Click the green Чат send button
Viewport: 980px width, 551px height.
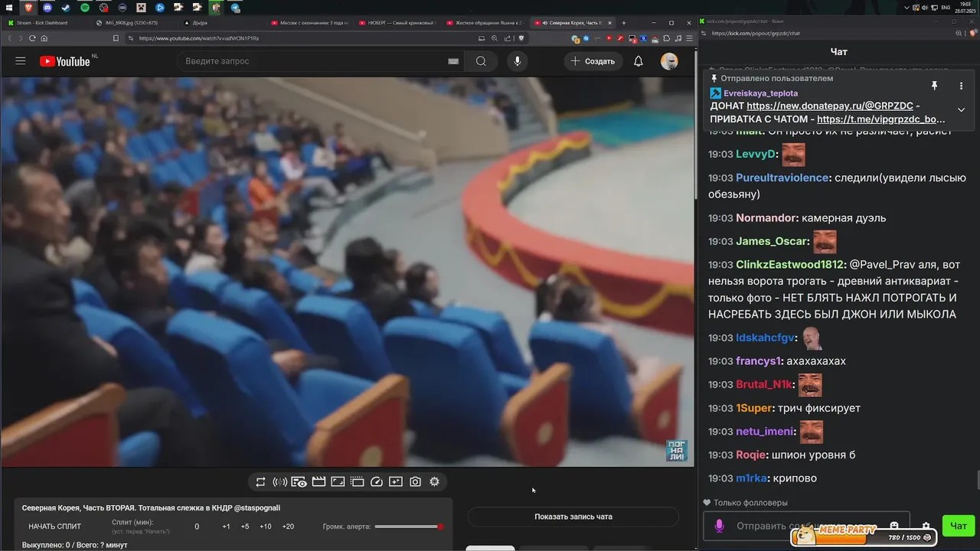point(959,526)
